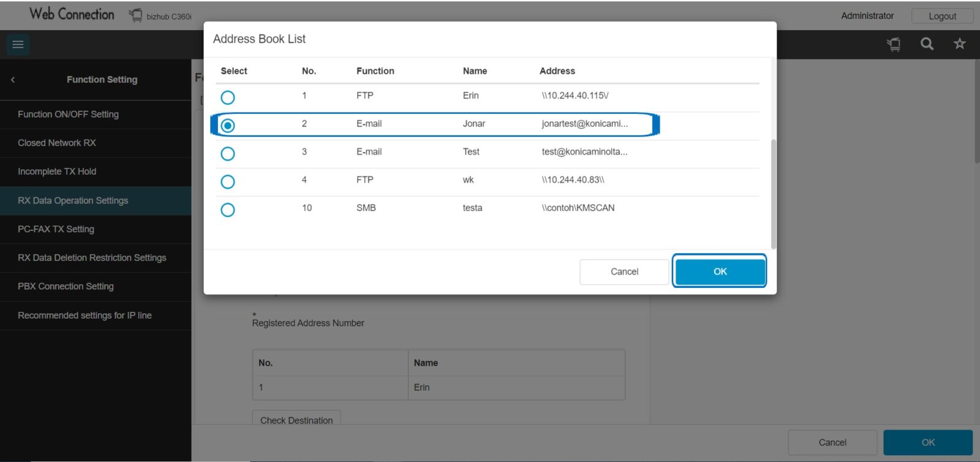Screen dimensions: 980x462
Task: Pick the testa SMB radio button
Action: 228,210
